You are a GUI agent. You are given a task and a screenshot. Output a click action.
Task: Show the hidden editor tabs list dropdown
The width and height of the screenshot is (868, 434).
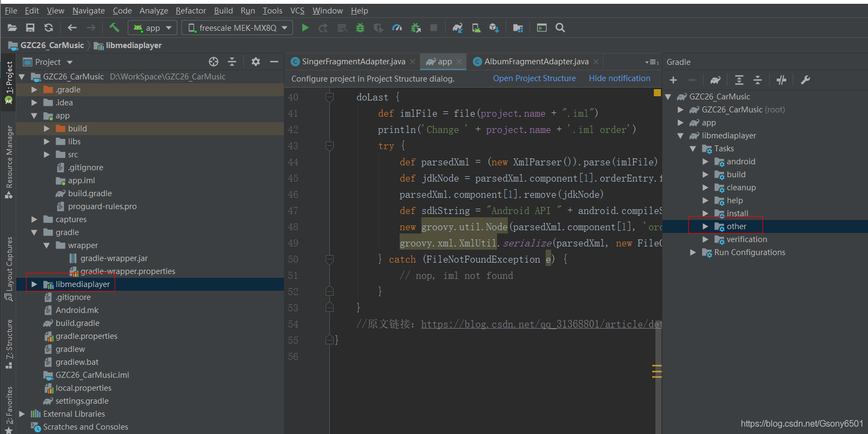pyautogui.click(x=652, y=62)
